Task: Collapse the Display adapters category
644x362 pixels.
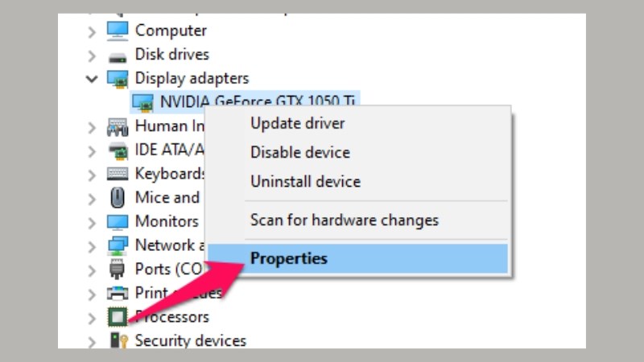Action: (92, 79)
